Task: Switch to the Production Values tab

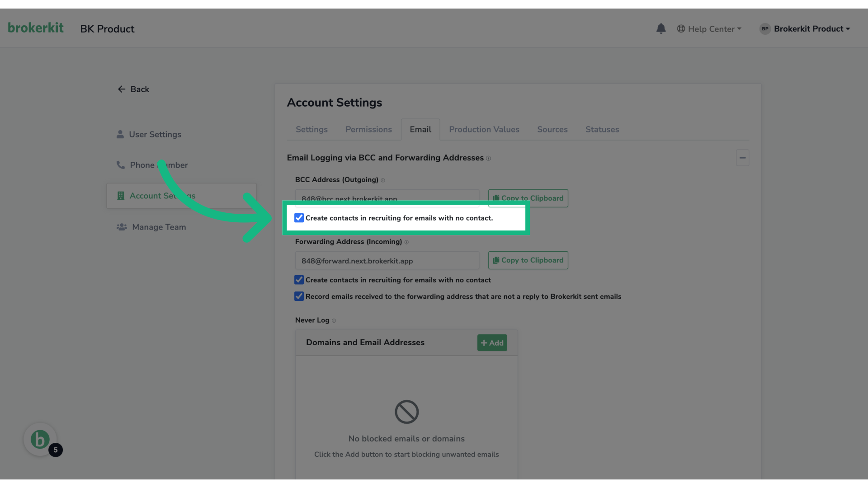Action: (x=484, y=130)
